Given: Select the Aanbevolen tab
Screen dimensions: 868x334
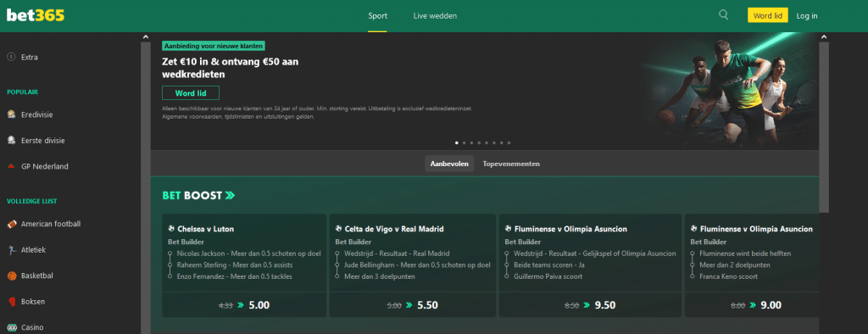Looking at the screenshot, I should pyautogui.click(x=449, y=164).
